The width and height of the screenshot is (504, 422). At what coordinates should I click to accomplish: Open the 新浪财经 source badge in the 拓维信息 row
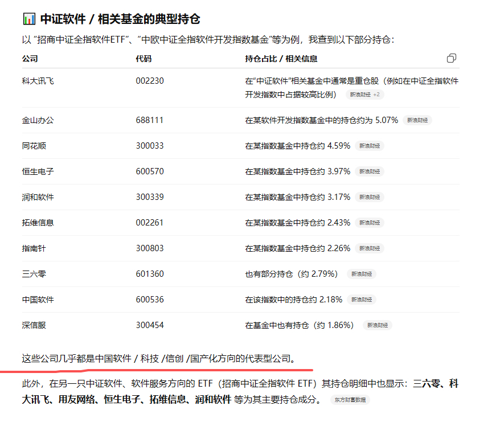tap(370, 223)
